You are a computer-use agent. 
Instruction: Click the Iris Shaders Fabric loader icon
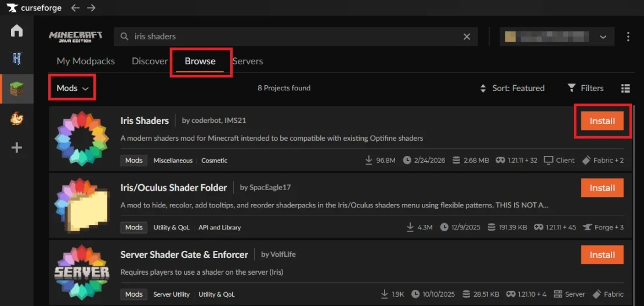(586, 161)
